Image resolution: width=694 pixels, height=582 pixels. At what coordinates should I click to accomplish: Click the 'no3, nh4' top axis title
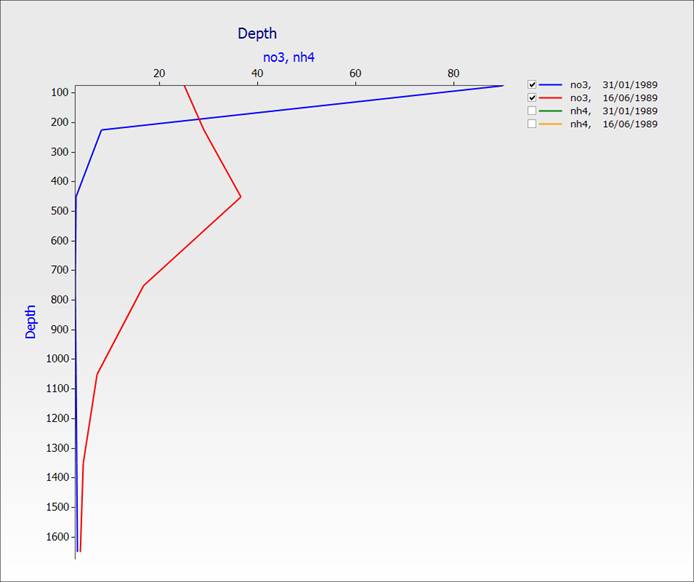[x=289, y=58]
